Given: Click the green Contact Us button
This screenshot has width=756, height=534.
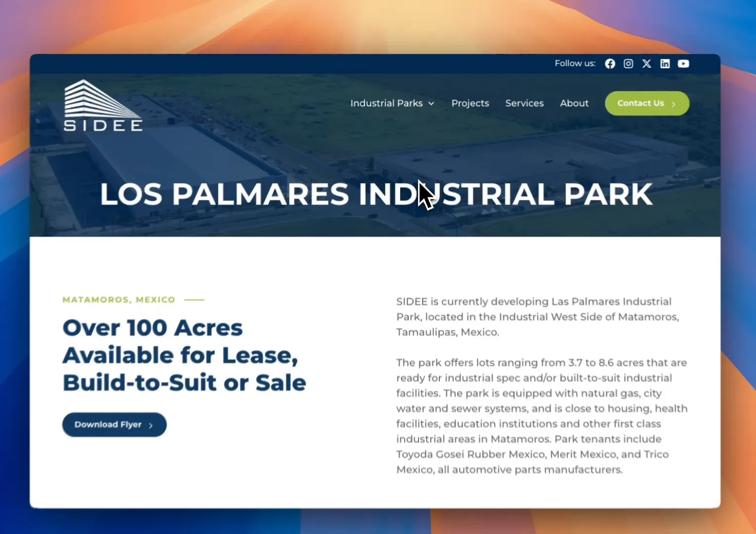Looking at the screenshot, I should pyautogui.click(x=647, y=103).
